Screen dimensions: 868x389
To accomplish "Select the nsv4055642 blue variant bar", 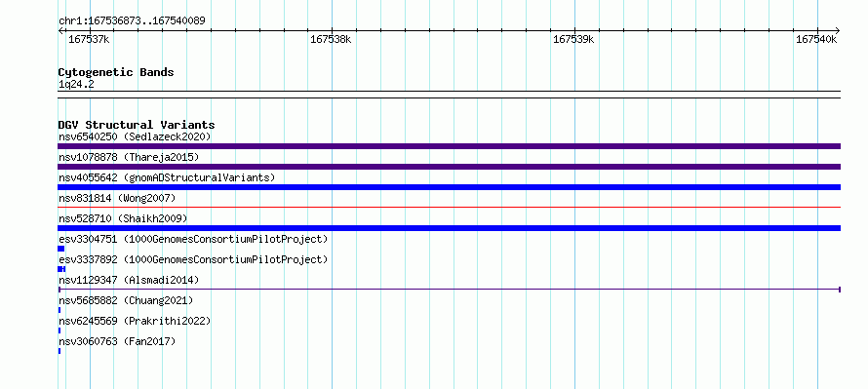I will (x=449, y=187).
